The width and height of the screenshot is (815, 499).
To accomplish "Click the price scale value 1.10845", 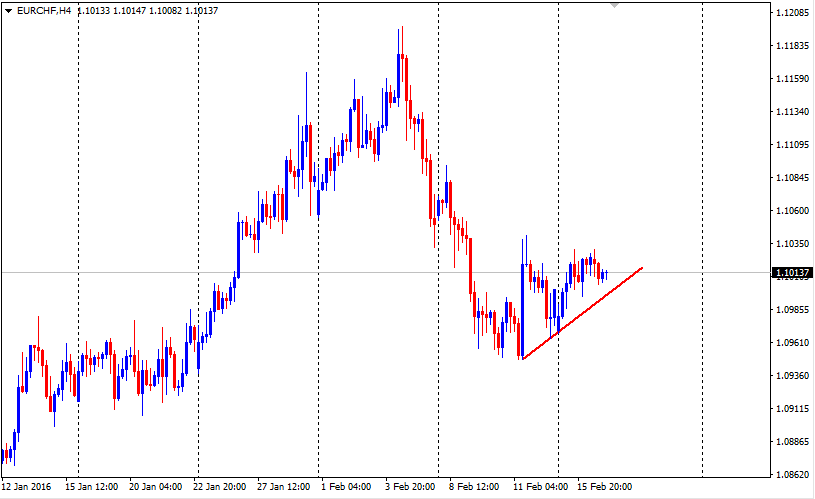I will [x=792, y=178].
